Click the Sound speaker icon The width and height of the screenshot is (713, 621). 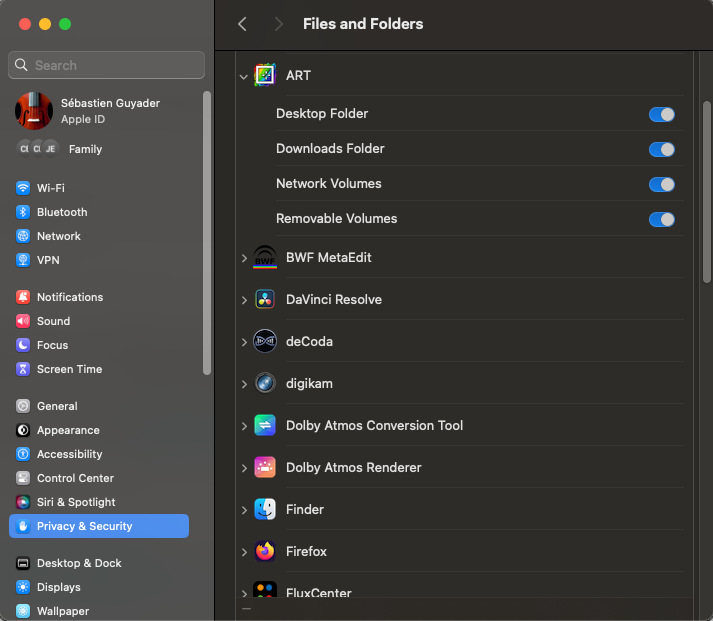[23, 321]
